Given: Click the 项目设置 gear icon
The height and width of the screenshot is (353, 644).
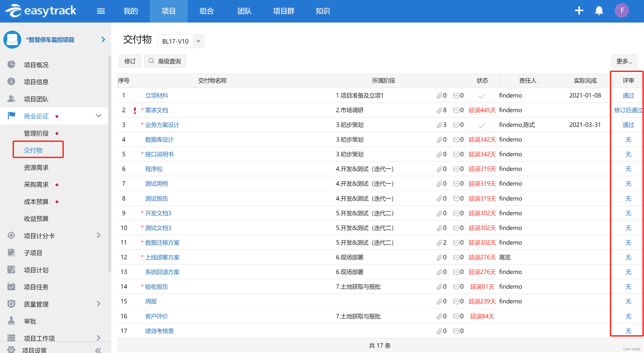Looking at the screenshot, I should [x=11, y=350].
